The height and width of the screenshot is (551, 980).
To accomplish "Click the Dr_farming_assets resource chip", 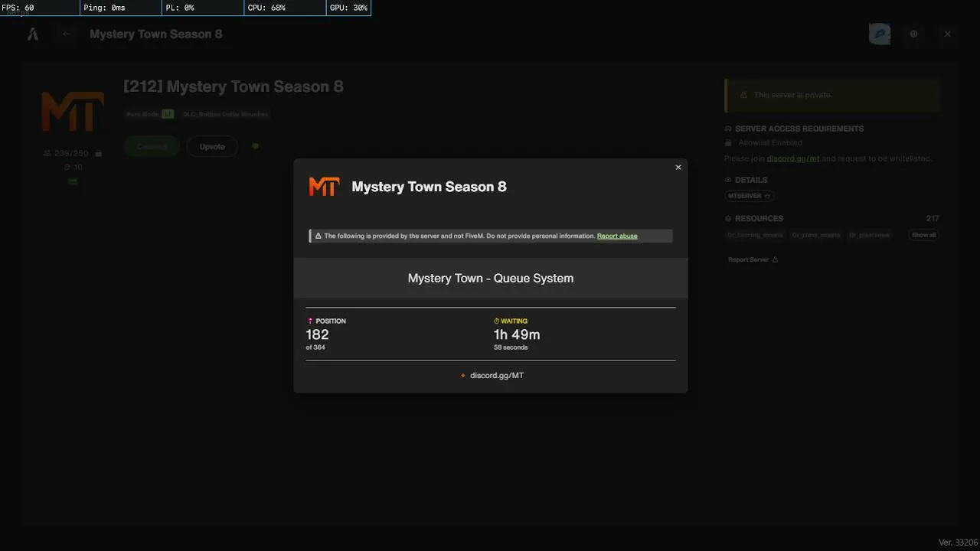I will pos(756,235).
